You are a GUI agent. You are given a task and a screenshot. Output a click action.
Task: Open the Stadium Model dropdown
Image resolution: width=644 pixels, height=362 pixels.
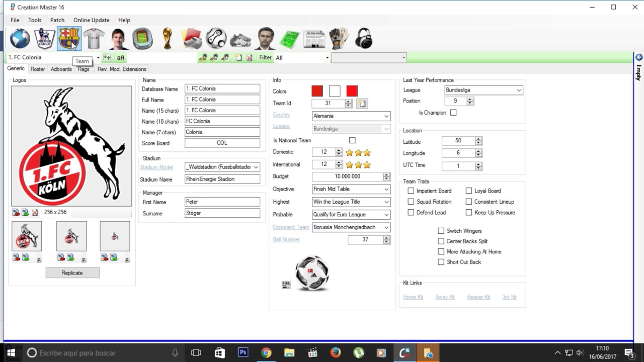coord(256,167)
